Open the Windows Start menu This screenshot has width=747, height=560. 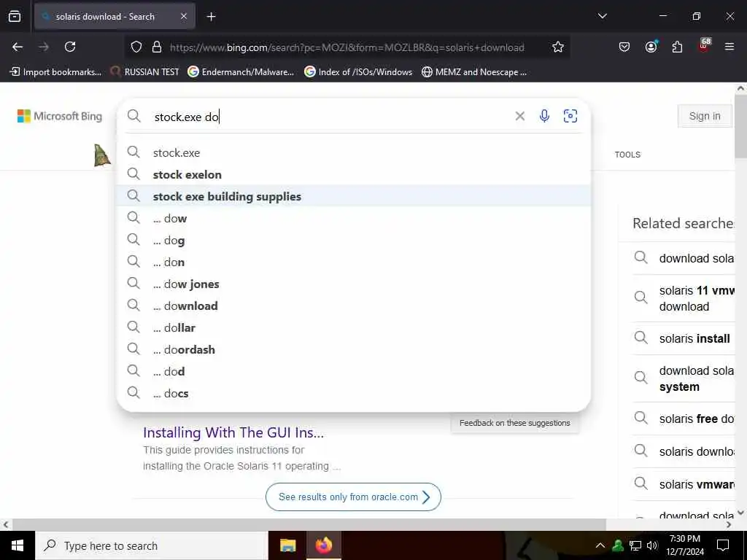[x=18, y=545]
